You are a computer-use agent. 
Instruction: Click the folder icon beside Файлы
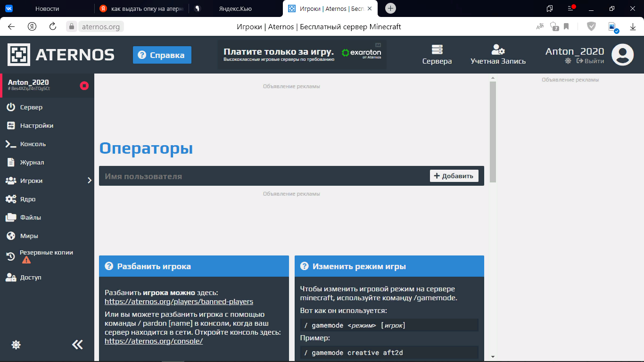click(11, 217)
